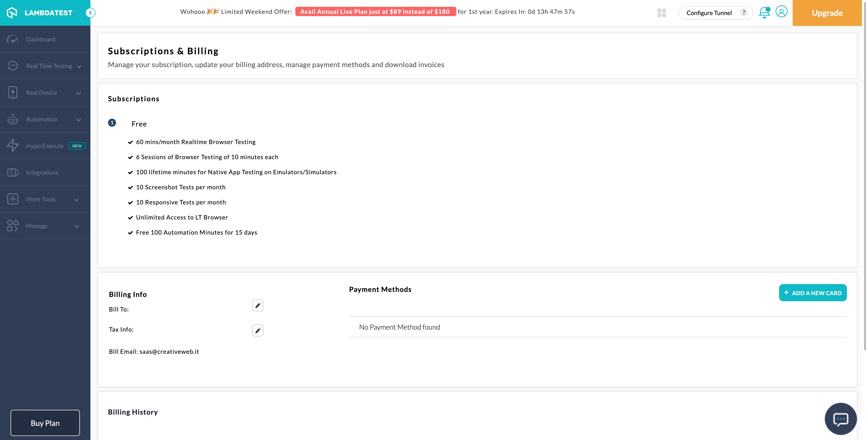The image size is (868, 440).
Task: Click the Buy Plan button
Action: pos(45,423)
